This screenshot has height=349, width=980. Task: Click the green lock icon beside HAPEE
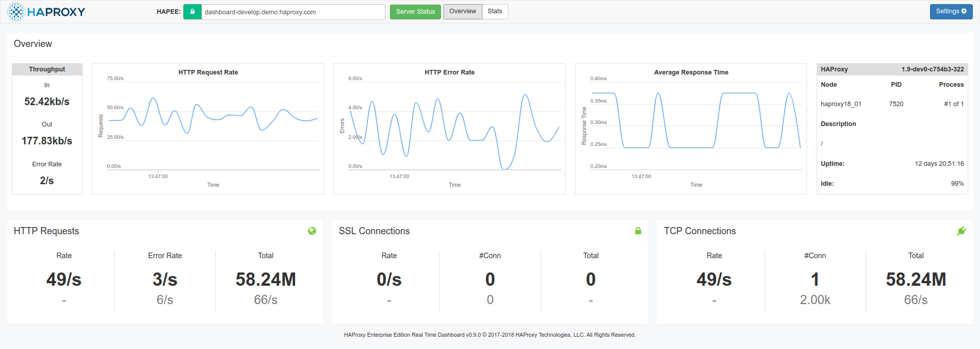[192, 12]
